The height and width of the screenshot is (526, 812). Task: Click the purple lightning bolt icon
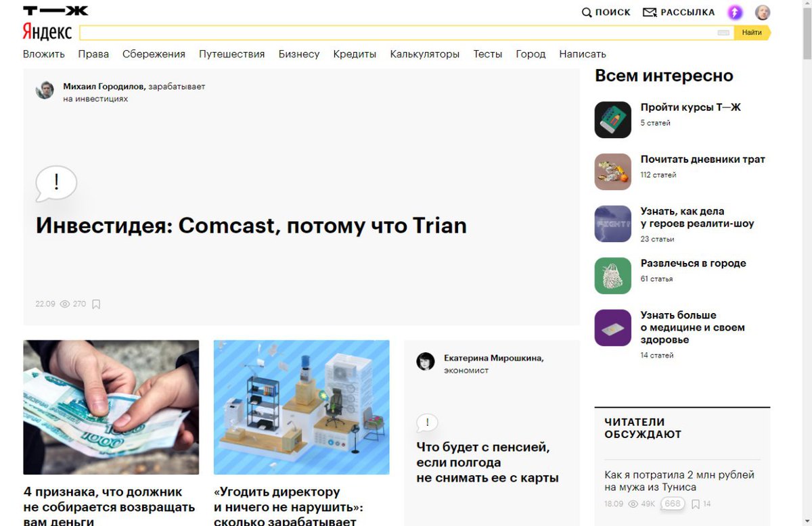click(x=735, y=12)
